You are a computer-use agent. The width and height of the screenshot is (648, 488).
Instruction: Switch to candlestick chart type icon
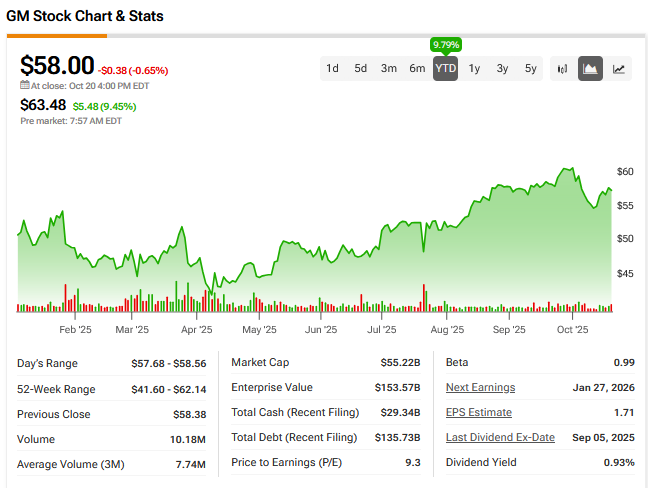562,69
